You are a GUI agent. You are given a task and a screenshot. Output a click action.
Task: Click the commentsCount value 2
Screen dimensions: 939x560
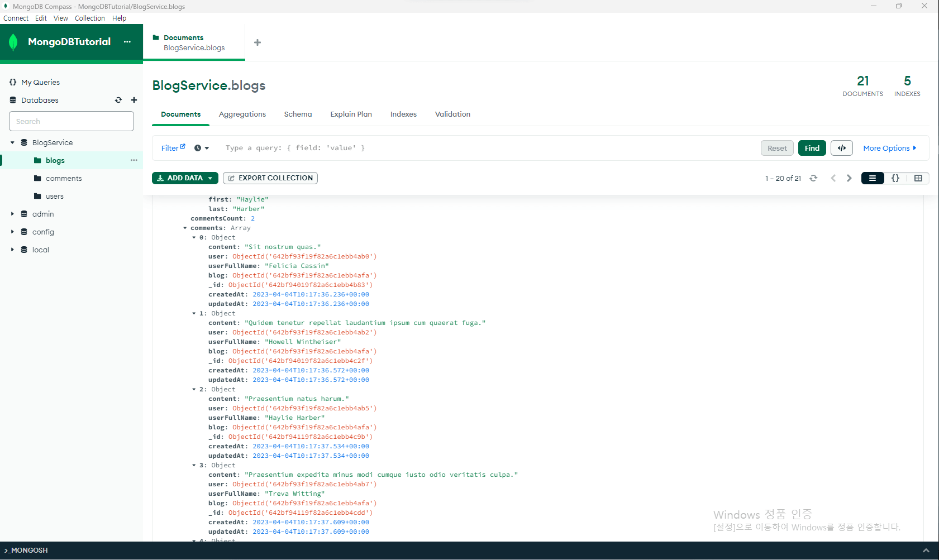[252, 218]
